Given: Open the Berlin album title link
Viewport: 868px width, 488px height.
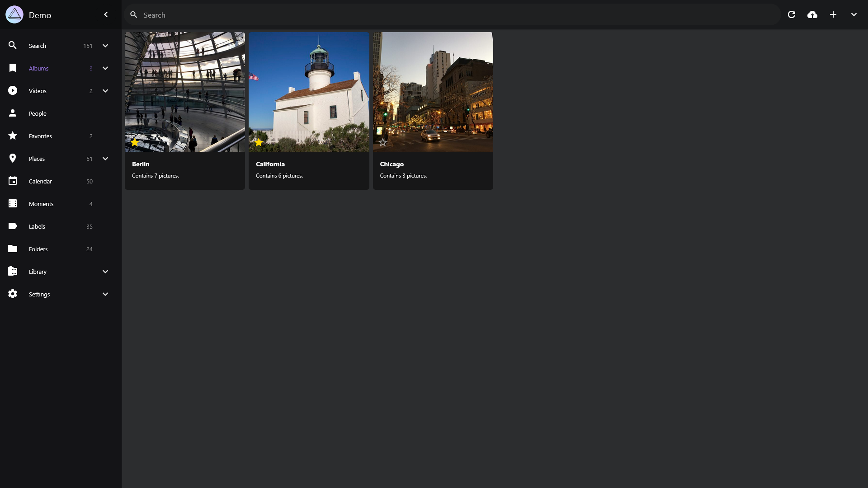Looking at the screenshot, I should 141,164.
